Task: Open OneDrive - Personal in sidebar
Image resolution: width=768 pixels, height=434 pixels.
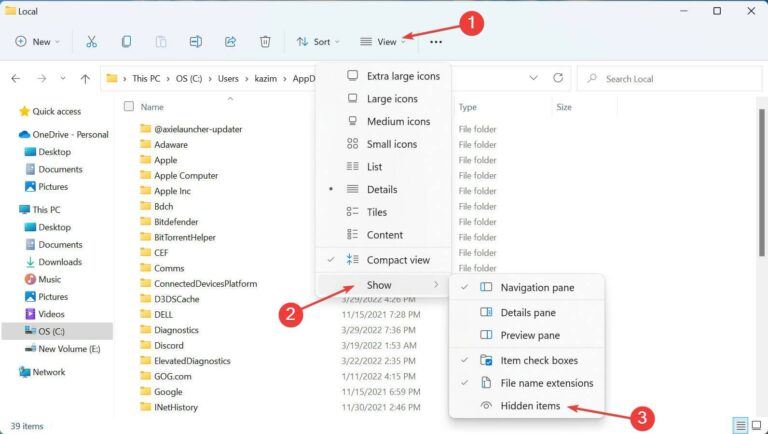Action: pyautogui.click(x=64, y=134)
